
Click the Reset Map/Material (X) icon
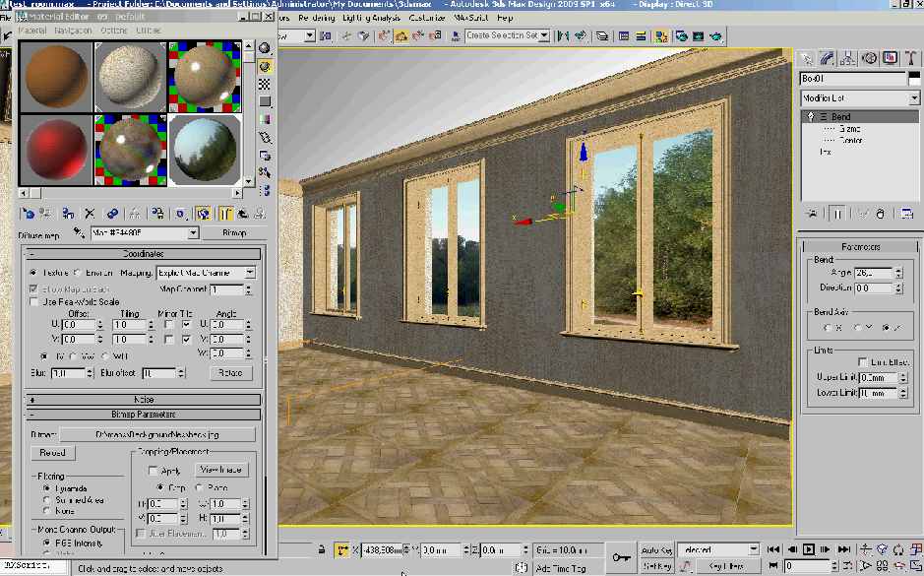[x=90, y=214]
